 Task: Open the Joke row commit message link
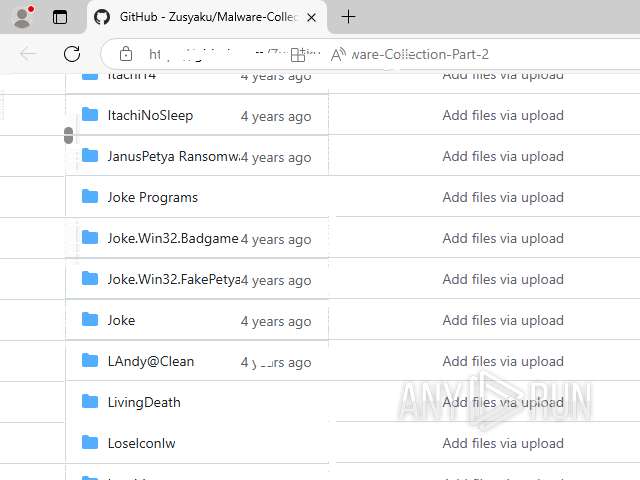[x=503, y=320]
